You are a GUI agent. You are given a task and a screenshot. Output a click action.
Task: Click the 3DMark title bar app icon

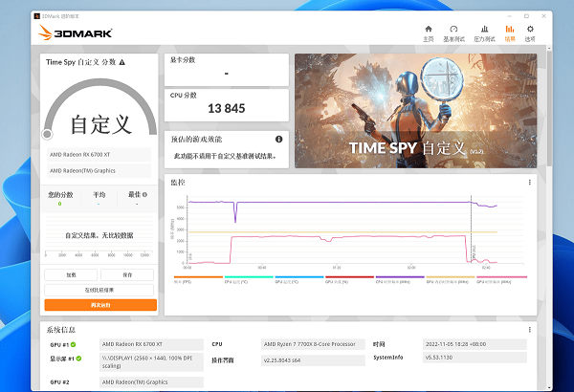36,16
